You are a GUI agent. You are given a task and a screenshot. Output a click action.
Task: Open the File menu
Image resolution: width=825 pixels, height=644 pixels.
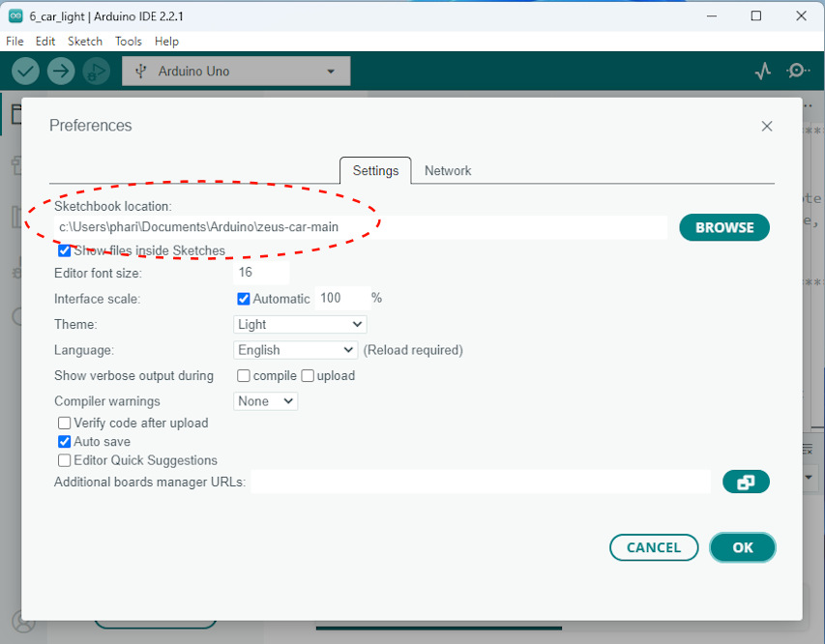pyautogui.click(x=15, y=41)
